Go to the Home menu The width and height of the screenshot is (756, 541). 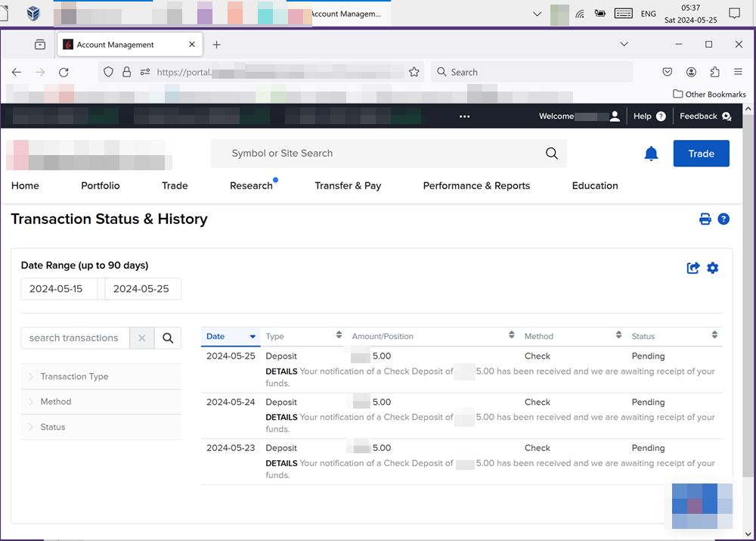coord(25,186)
